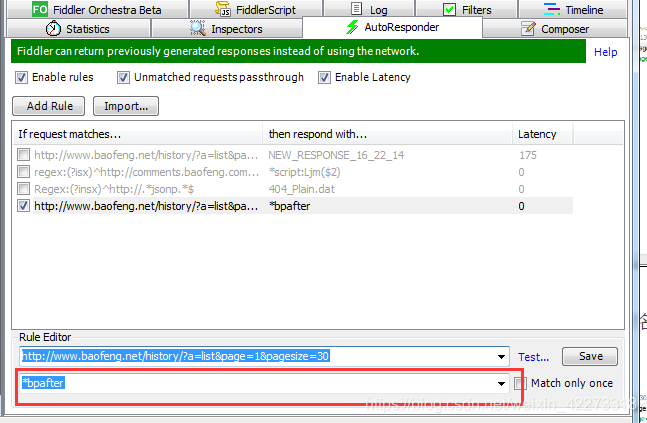Switch to the Statistics tab
The image size is (647, 423).
coord(78,28)
